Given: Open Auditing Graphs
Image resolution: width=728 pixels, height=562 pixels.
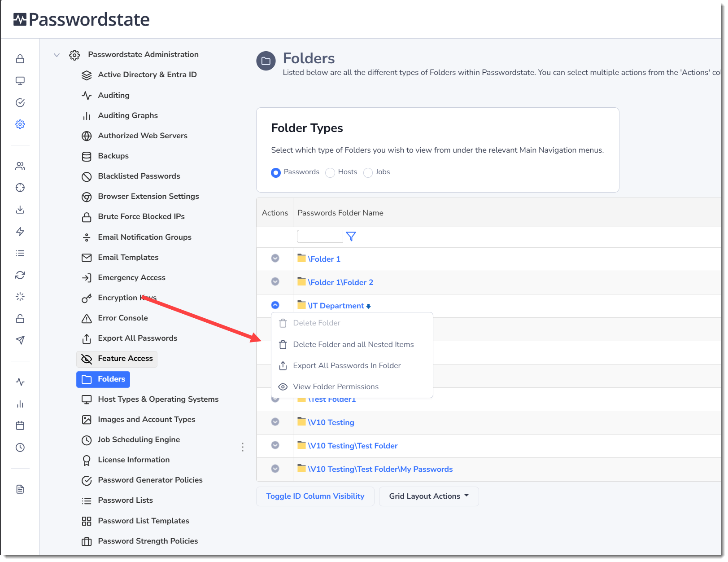Looking at the screenshot, I should 120,116.
